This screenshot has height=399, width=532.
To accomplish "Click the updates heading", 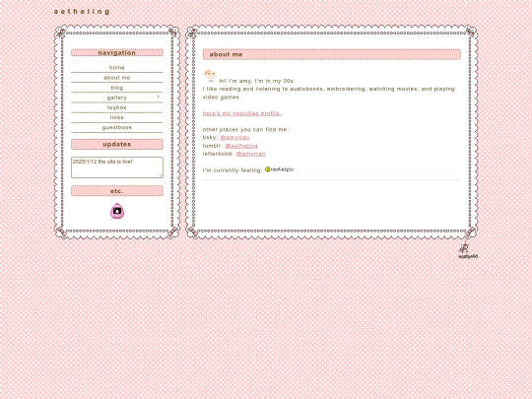I will pos(116,144).
